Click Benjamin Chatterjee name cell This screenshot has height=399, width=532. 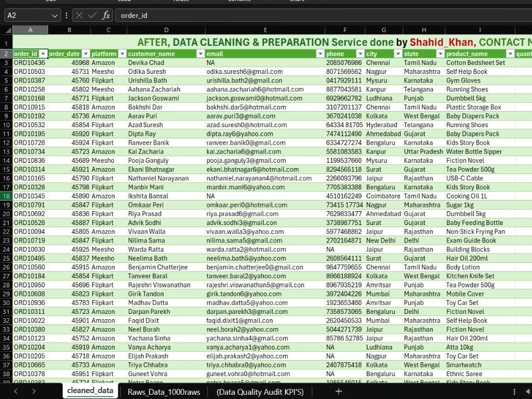[x=166, y=267]
